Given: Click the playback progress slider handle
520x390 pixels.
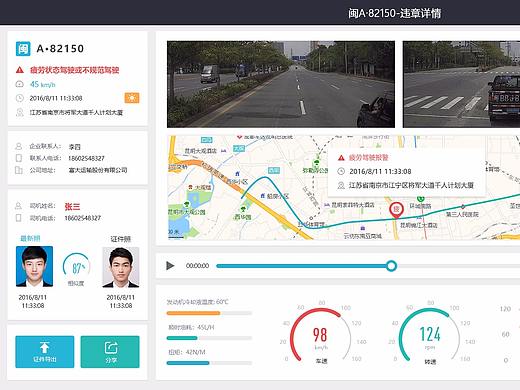Looking at the screenshot, I should pos(391,266).
